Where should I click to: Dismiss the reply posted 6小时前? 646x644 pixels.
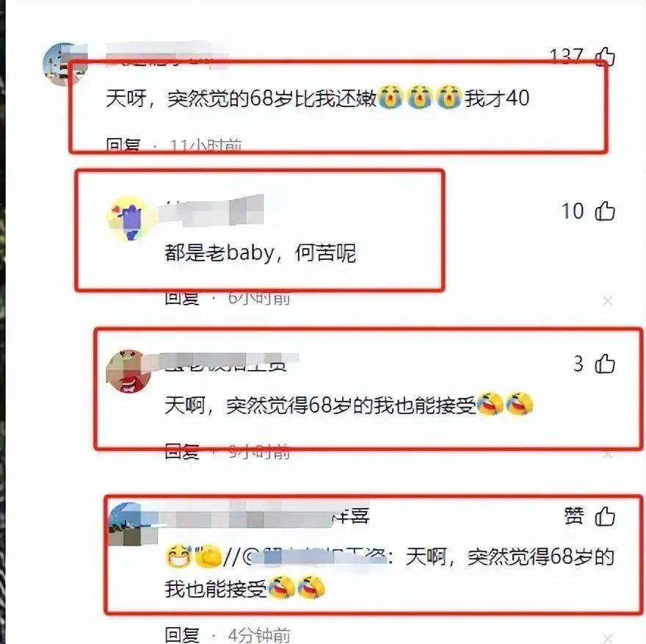click(607, 301)
